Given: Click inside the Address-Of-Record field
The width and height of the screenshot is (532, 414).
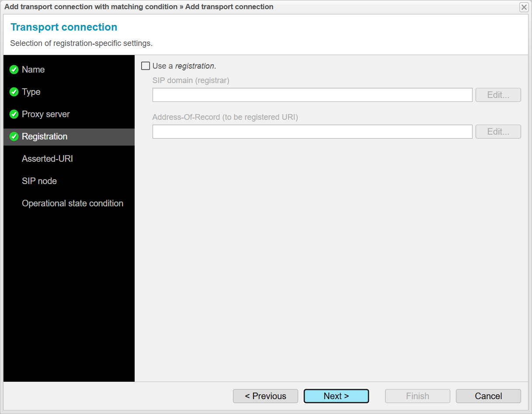Looking at the screenshot, I should 312,131.
